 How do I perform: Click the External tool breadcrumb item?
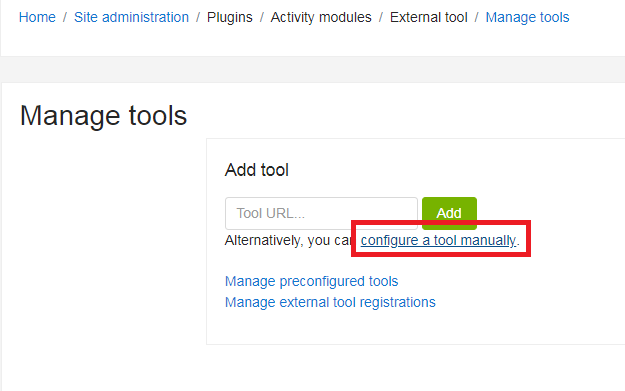tap(428, 17)
